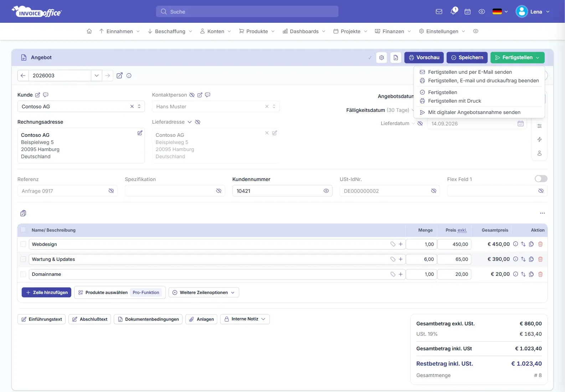Click Produkte auswählen button
Image resolution: width=565 pixels, height=392 pixels.
(x=120, y=293)
